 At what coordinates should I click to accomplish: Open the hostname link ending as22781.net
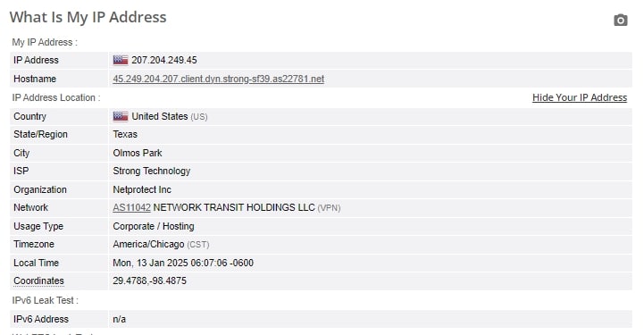219,79
